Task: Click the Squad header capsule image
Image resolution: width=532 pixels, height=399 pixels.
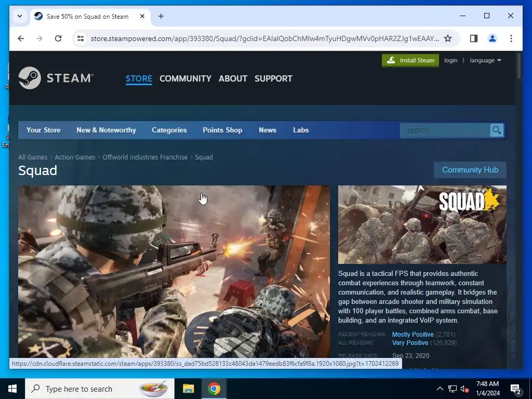Action: 422,224
